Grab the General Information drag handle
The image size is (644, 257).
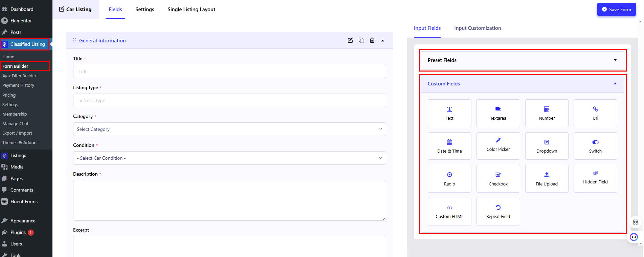click(74, 40)
